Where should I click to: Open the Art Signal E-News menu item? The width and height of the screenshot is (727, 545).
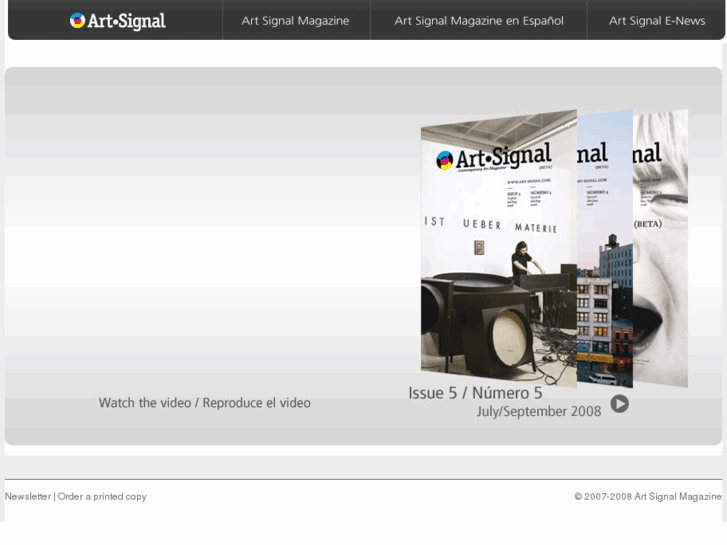657,21
